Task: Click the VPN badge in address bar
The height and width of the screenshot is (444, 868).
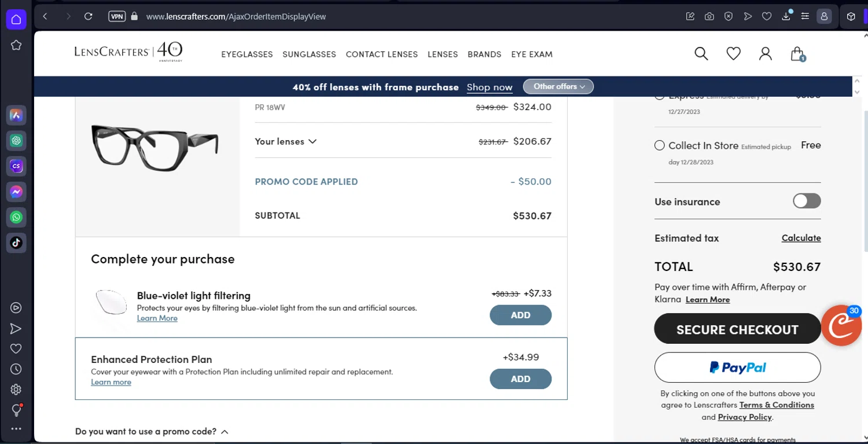Action: click(117, 16)
